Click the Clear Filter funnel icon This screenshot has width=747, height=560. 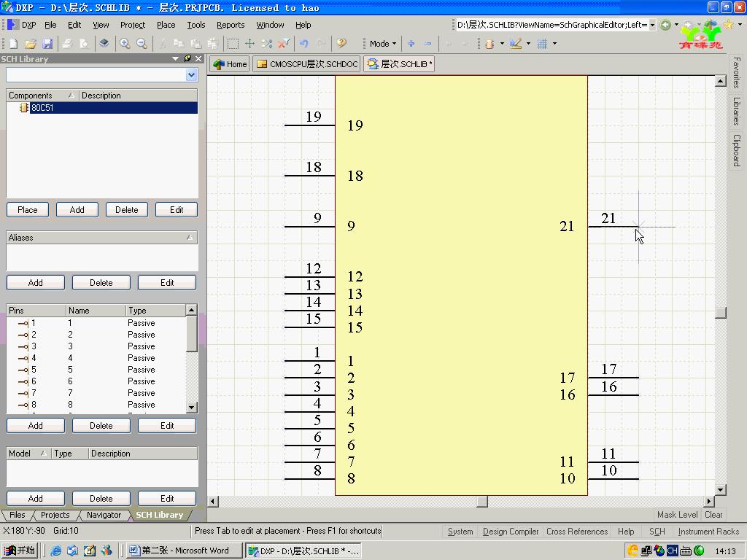point(284,44)
